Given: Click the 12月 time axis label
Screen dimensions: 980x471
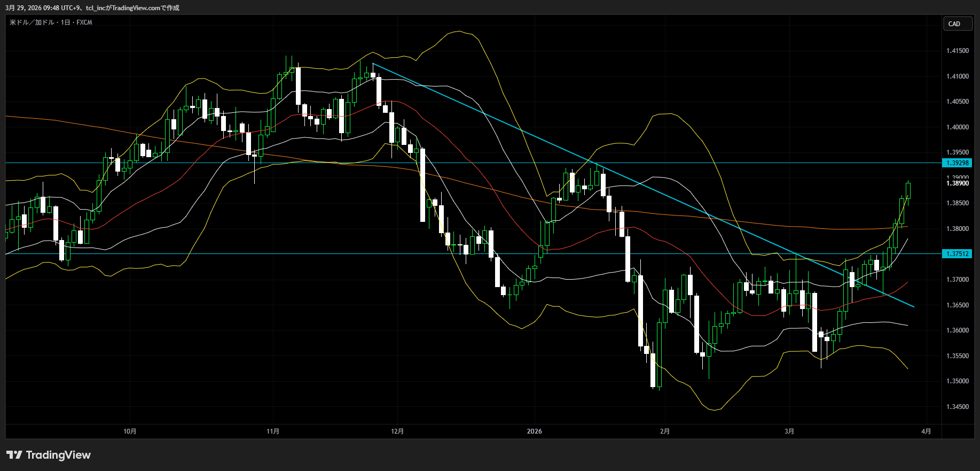Looking at the screenshot, I should point(397,431).
